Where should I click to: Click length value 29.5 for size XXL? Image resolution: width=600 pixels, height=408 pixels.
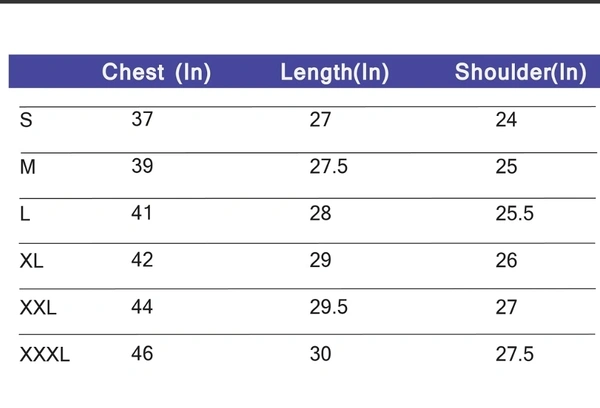(328, 308)
